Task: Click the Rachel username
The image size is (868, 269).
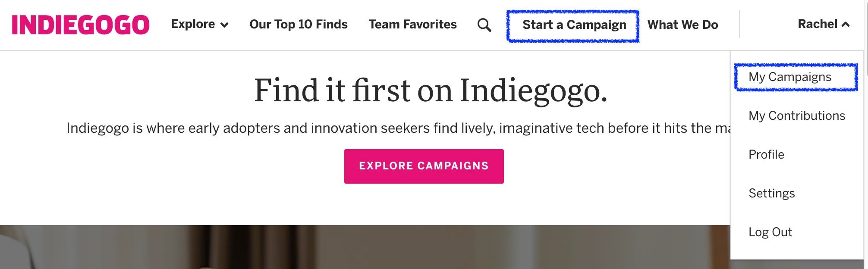Action: click(818, 24)
